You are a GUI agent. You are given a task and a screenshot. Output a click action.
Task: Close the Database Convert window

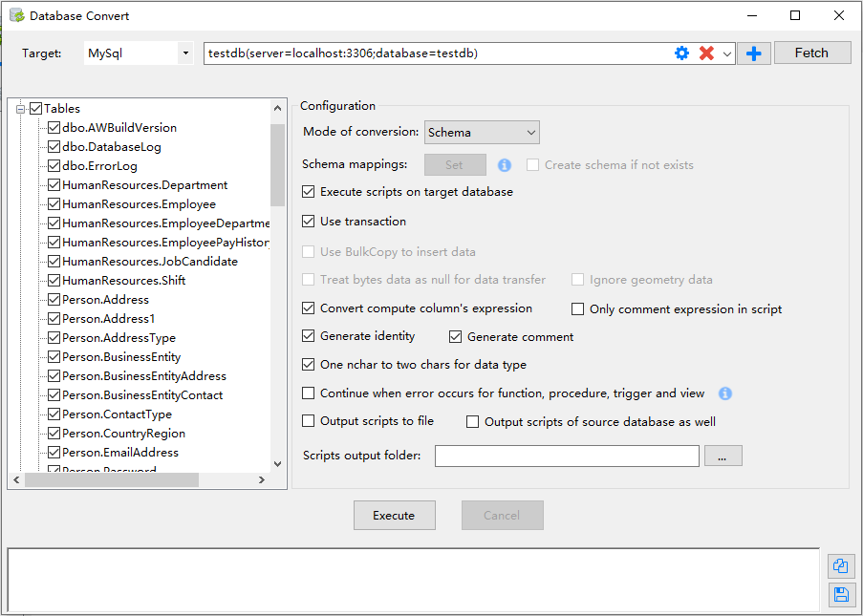click(839, 15)
